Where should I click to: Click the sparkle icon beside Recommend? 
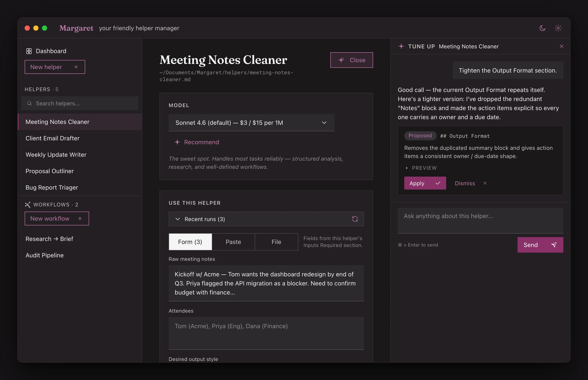click(x=177, y=142)
